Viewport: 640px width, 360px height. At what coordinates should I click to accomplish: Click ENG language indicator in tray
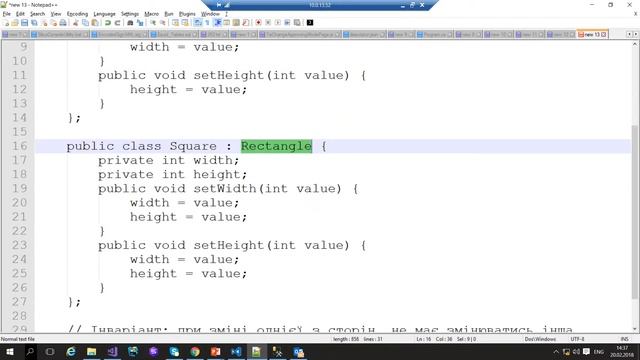tap(599, 351)
